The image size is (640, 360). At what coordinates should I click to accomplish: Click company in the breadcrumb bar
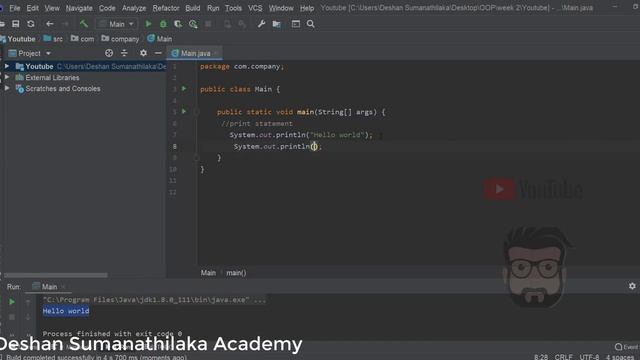pos(120,39)
